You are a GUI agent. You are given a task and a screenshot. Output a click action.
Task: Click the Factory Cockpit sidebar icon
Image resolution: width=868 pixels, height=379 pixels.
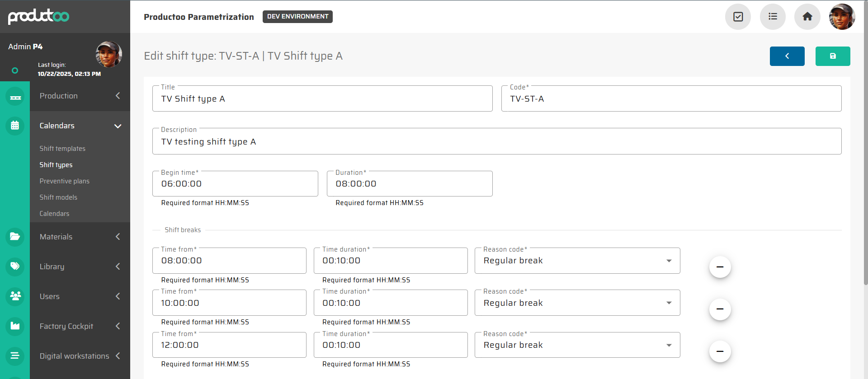click(x=15, y=326)
